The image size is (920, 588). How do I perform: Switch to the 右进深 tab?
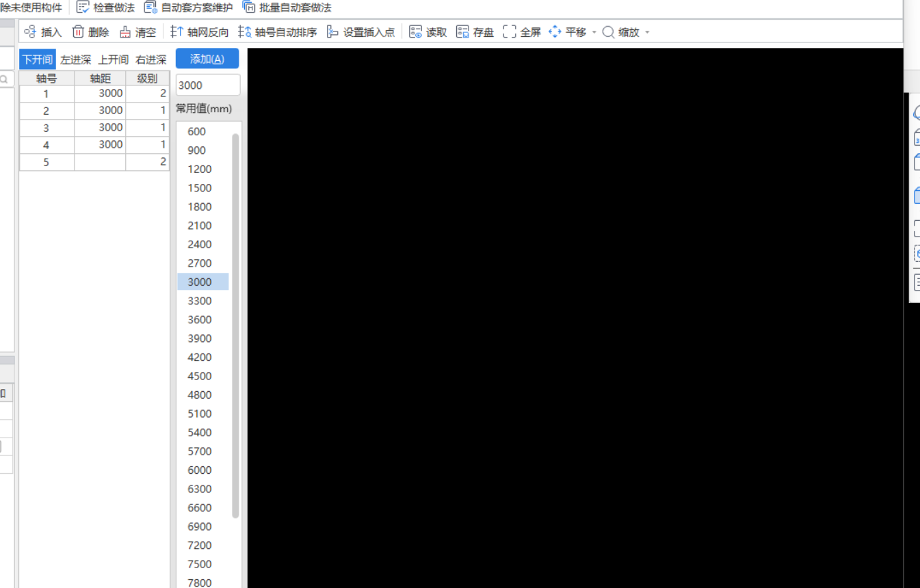point(151,59)
